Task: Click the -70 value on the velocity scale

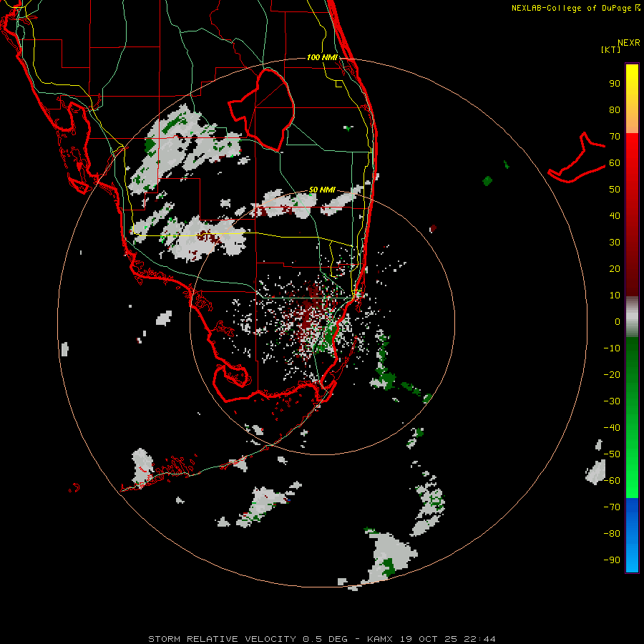Action: pos(612,507)
